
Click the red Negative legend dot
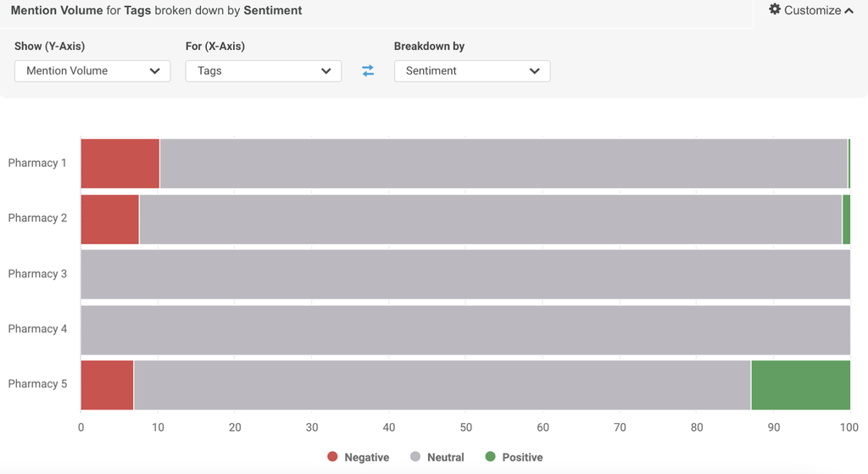(x=332, y=457)
